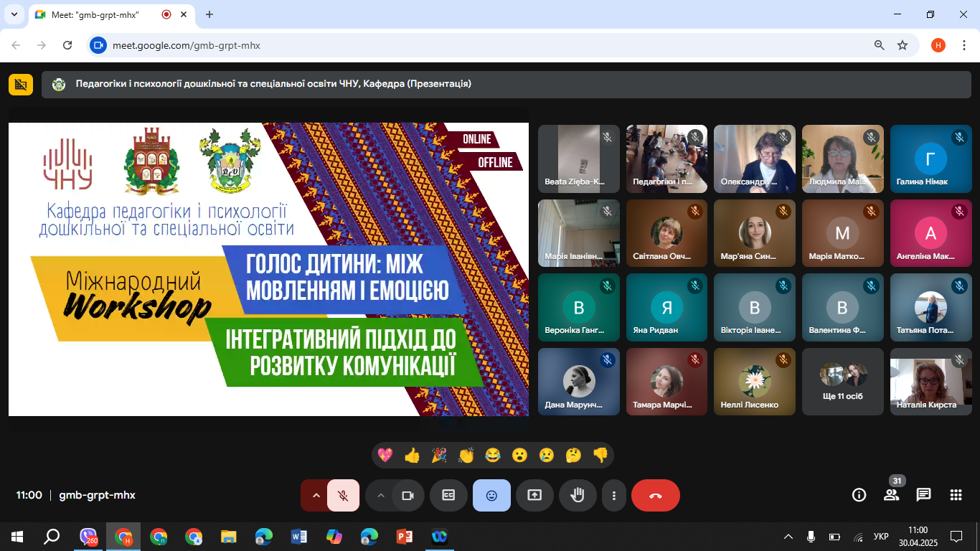The width and height of the screenshot is (980, 551).
Task: Send the party popper emoji reaction
Action: point(438,455)
